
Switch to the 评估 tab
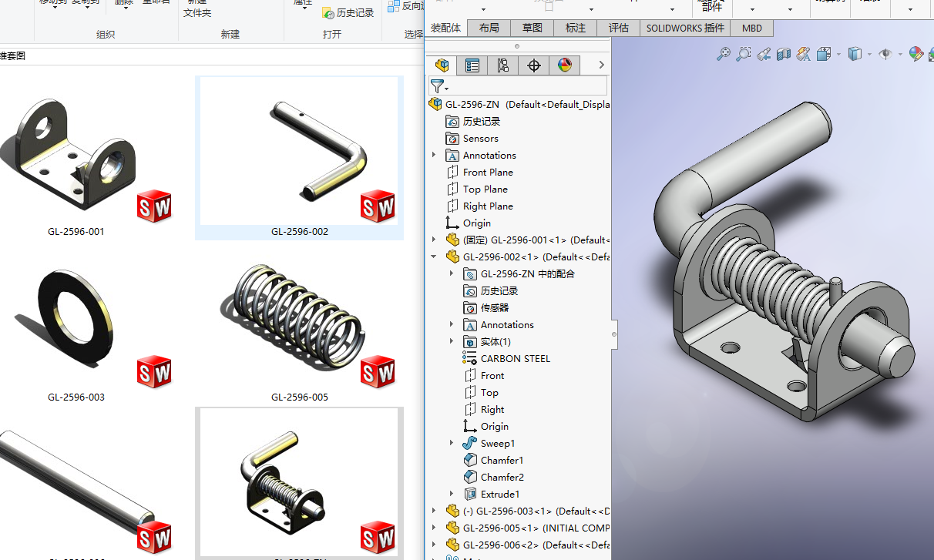619,28
